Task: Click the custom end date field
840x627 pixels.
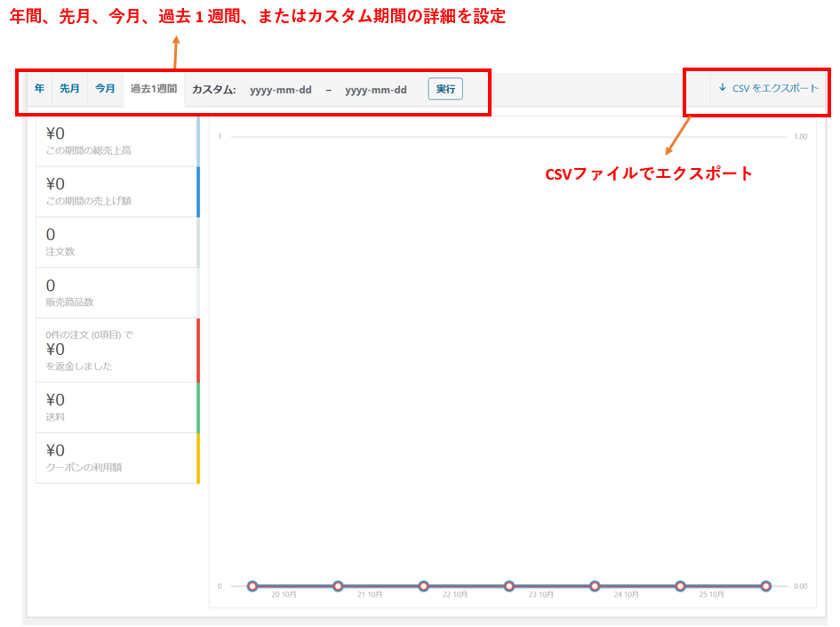Action: [x=376, y=90]
